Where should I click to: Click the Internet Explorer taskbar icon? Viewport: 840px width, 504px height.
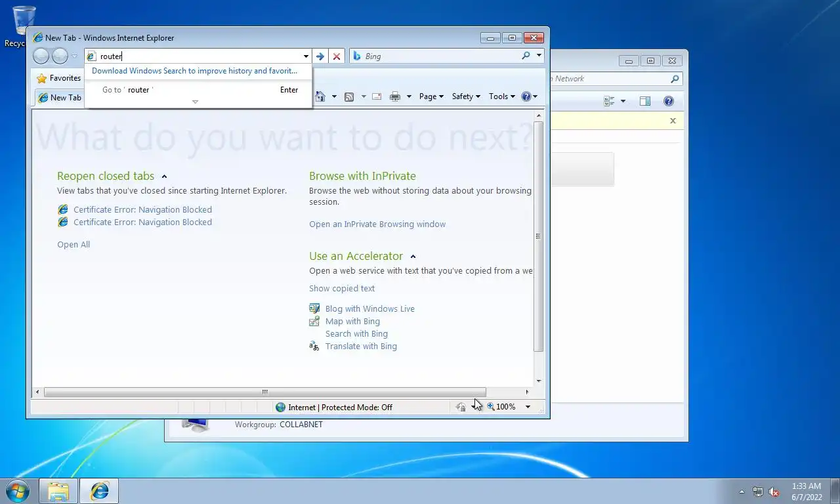click(x=100, y=491)
